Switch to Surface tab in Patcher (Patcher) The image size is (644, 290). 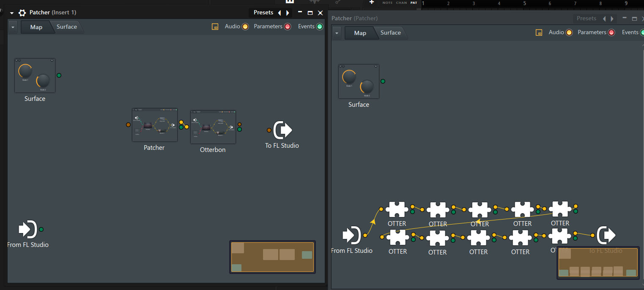coord(391,33)
